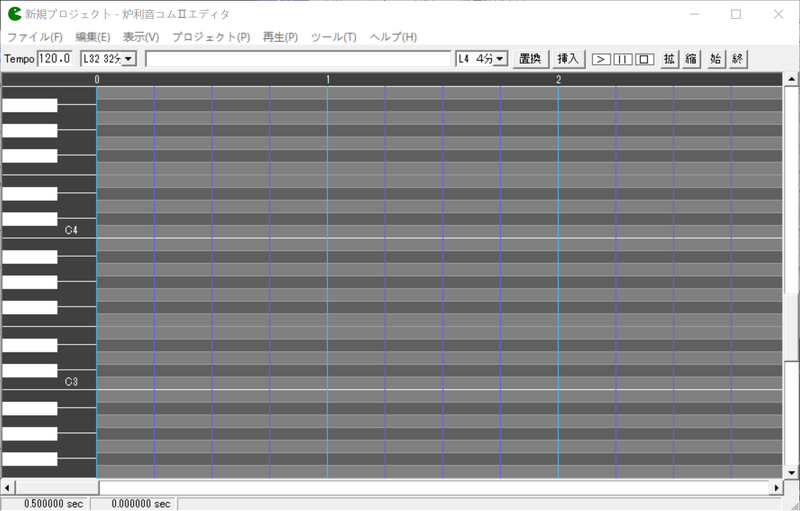Click the Tempo value field
The width and height of the screenshot is (800, 511).
pos(55,59)
